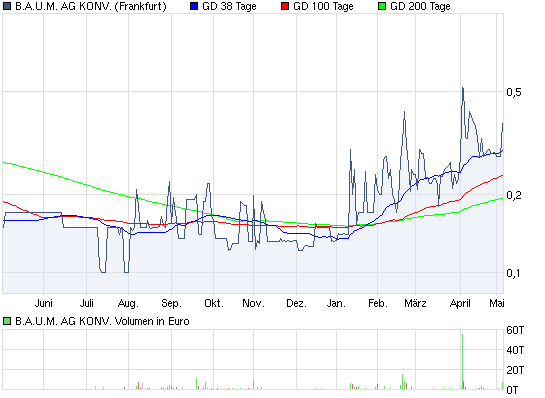Screen dimensions: 545x398
Task: Click the Nov. month label on the axis
Action: coord(253,303)
